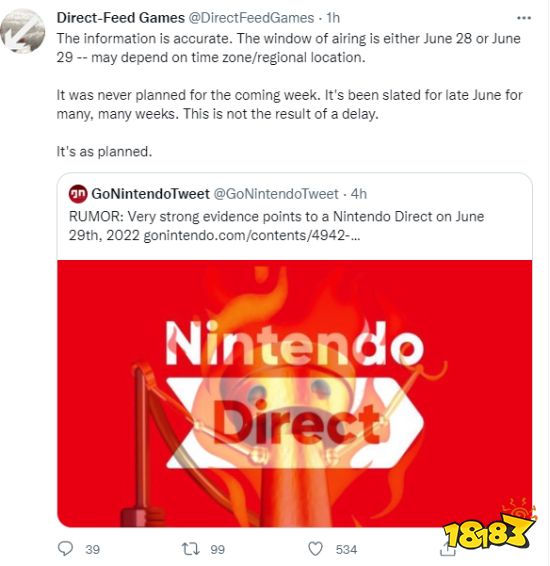Open the quoted tweet's 4h timestamp

(x=359, y=194)
